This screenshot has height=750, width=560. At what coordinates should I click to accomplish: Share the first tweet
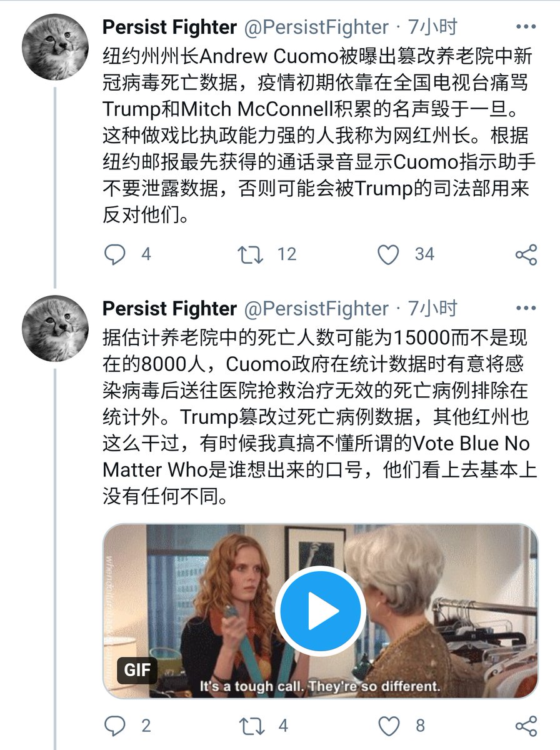[x=526, y=254]
